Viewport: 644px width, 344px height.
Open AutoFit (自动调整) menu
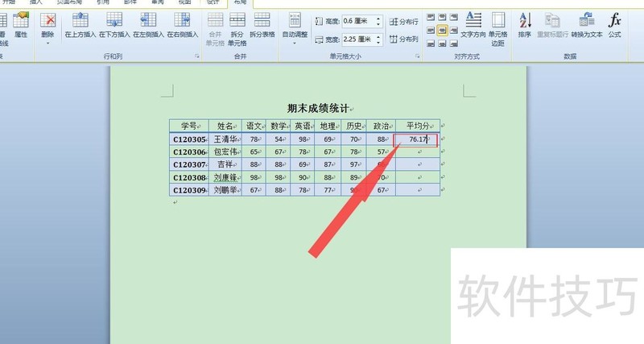click(x=295, y=28)
